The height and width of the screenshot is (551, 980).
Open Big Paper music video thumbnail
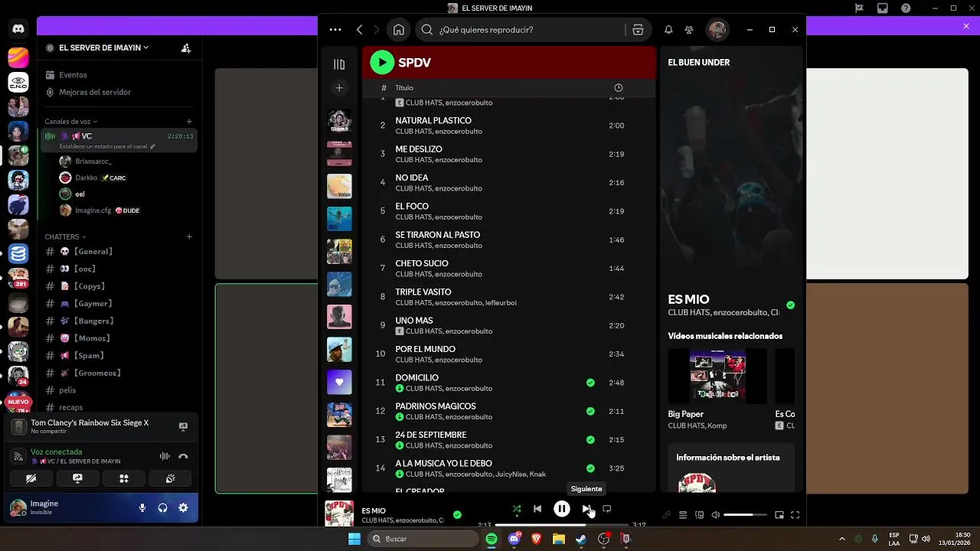pos(717,377)
